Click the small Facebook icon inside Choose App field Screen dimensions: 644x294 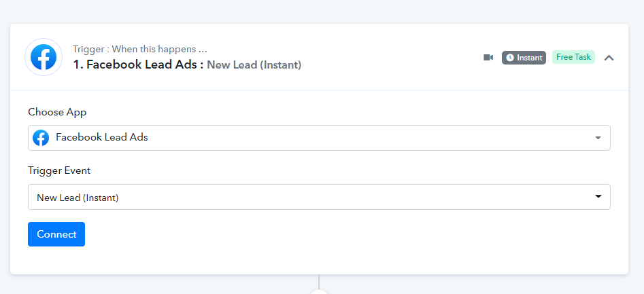click(41, 138)
